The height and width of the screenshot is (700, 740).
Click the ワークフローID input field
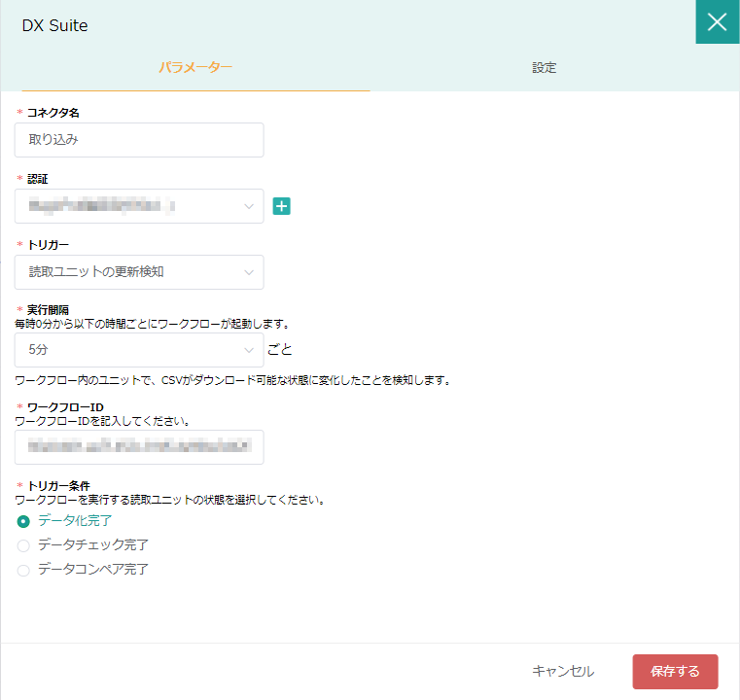point(139,447)
